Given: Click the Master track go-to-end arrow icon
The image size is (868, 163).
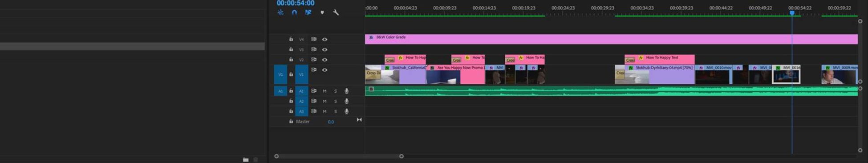Looking at the screenshot, I should [x=359, y=120].
